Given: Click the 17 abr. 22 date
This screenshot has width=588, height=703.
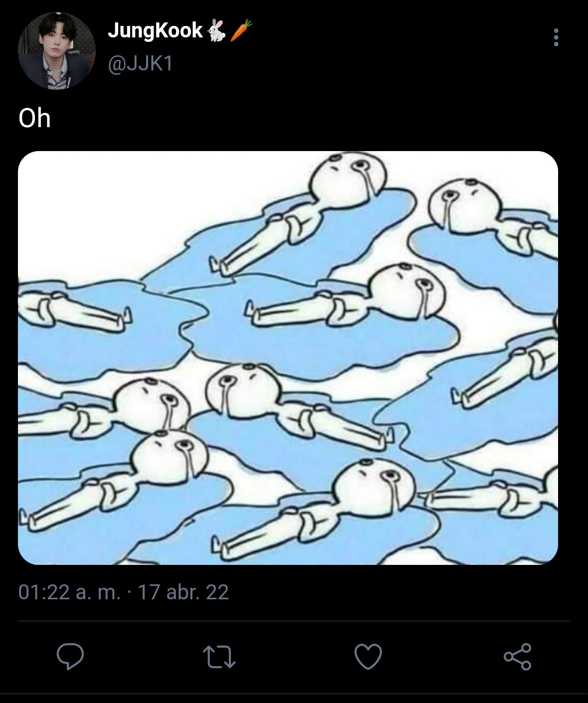Looking at the screenshot, I should (183, 592).
